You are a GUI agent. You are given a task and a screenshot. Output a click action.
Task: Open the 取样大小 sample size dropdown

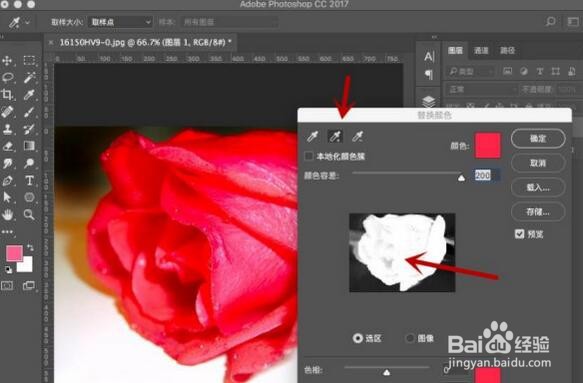[120, 22]
